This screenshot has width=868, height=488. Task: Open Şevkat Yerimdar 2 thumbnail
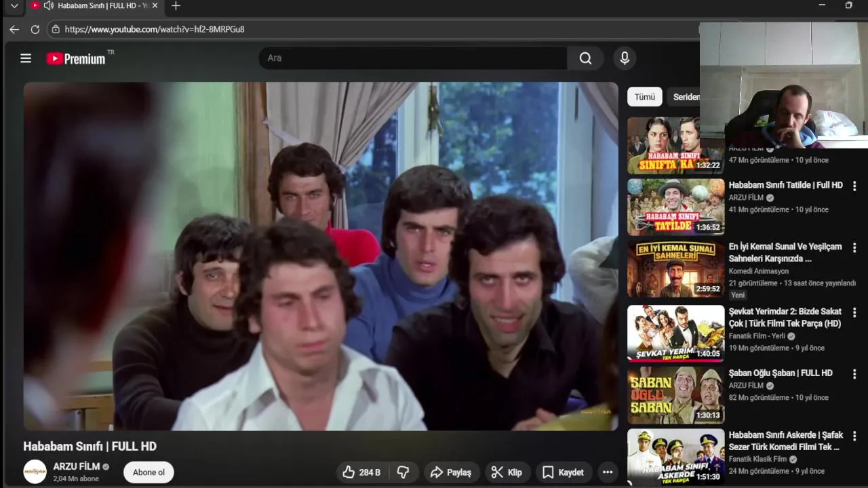tap(675, 332)
